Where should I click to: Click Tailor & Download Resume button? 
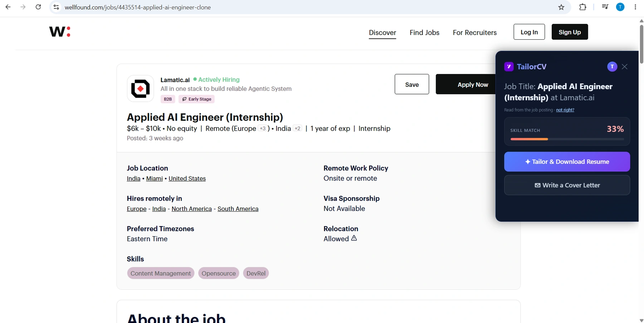(x=567, y=161)
